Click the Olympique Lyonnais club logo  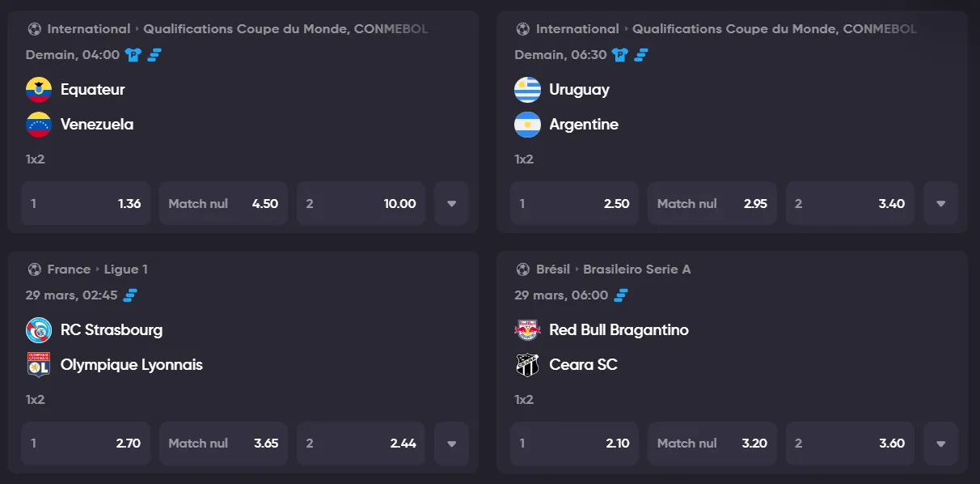point(39,365)
